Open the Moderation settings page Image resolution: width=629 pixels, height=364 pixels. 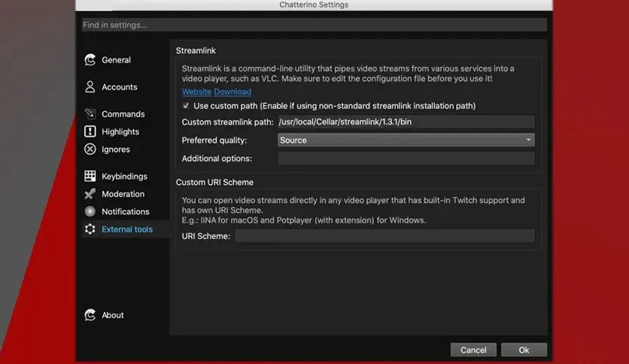coord(125,193)
